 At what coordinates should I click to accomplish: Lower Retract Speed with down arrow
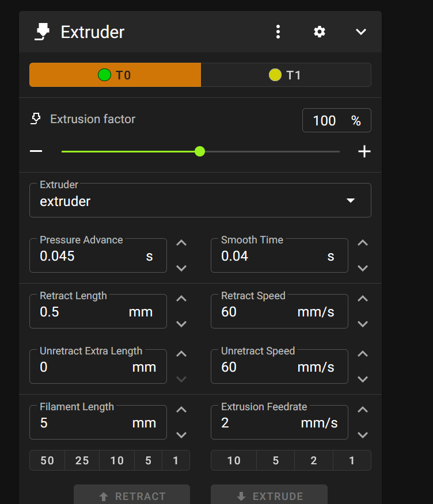tap(363, 323)
